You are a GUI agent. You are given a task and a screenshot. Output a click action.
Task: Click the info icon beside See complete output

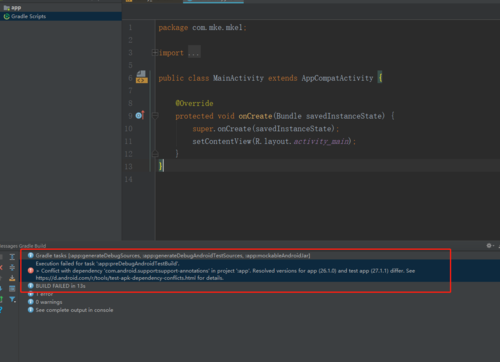pyautogui.click(x=31, y=310)
